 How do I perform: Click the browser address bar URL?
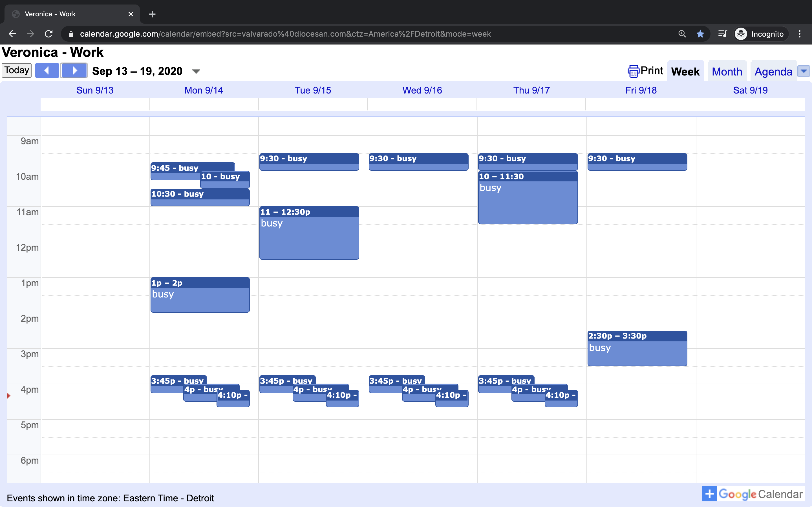tap(285, 34)
